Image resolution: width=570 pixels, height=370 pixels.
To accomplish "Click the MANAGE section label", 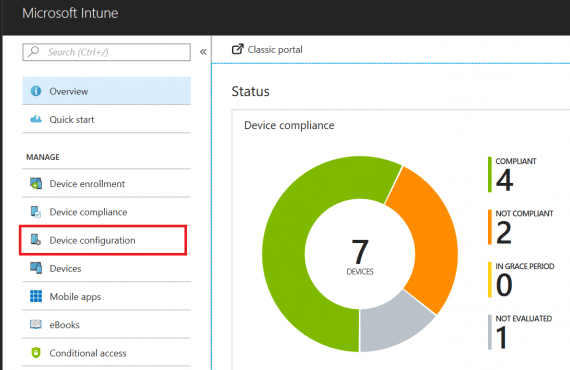I will (43, 157).
